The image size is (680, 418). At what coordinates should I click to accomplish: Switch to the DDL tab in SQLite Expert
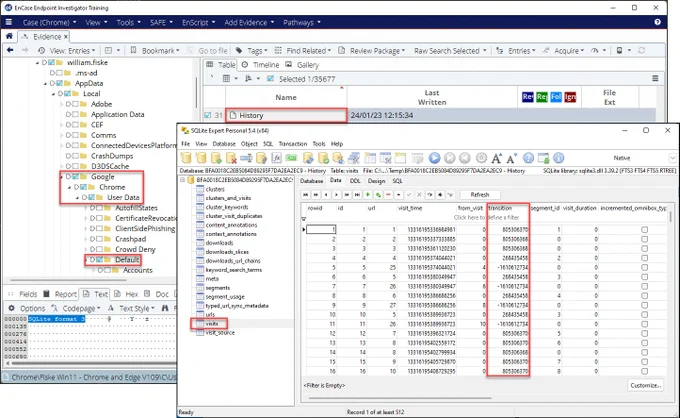(355, 181)
